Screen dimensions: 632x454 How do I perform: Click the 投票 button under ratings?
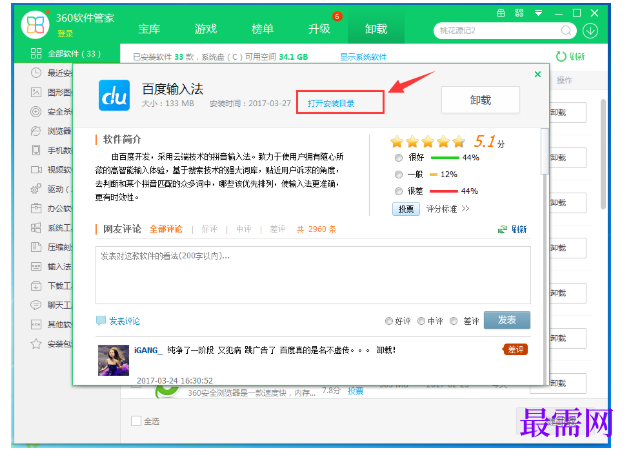[x=406, y=209]
